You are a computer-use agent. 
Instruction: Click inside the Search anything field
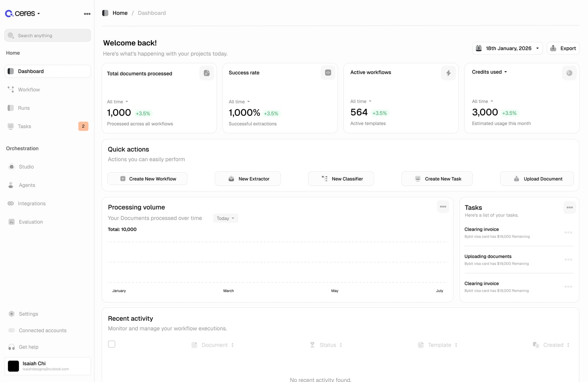tap(47, 35)
